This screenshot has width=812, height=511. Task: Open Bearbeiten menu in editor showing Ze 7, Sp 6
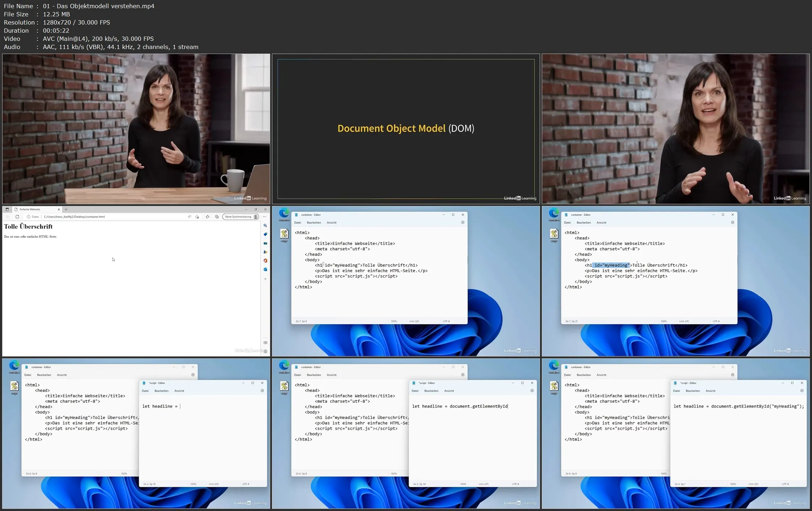pyautogui.click(x=314, y=223)
